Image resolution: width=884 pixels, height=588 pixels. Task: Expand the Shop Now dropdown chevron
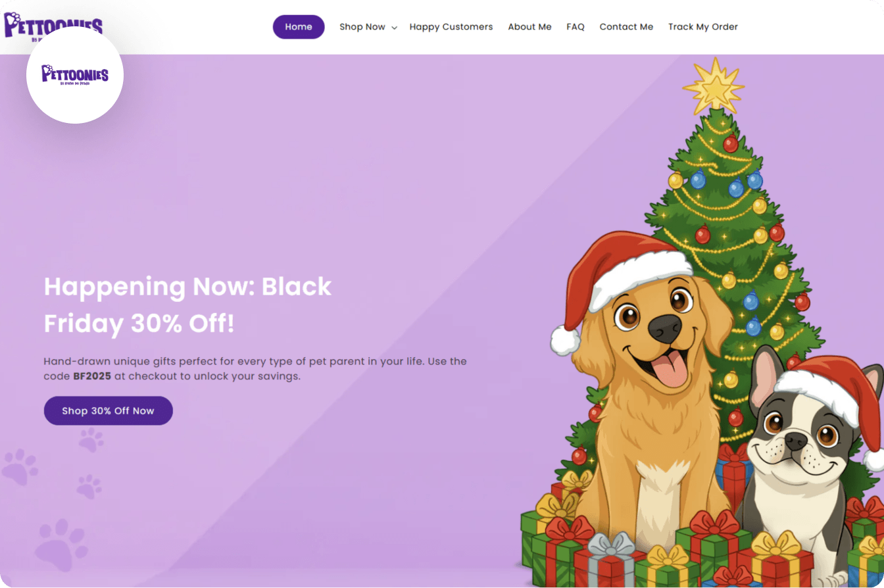pos(394,28)
